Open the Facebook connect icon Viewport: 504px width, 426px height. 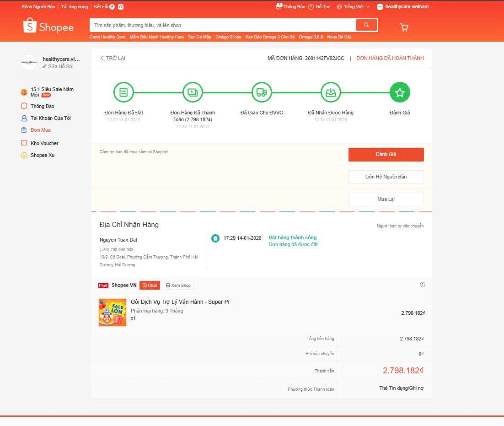[x=112, y=7]
